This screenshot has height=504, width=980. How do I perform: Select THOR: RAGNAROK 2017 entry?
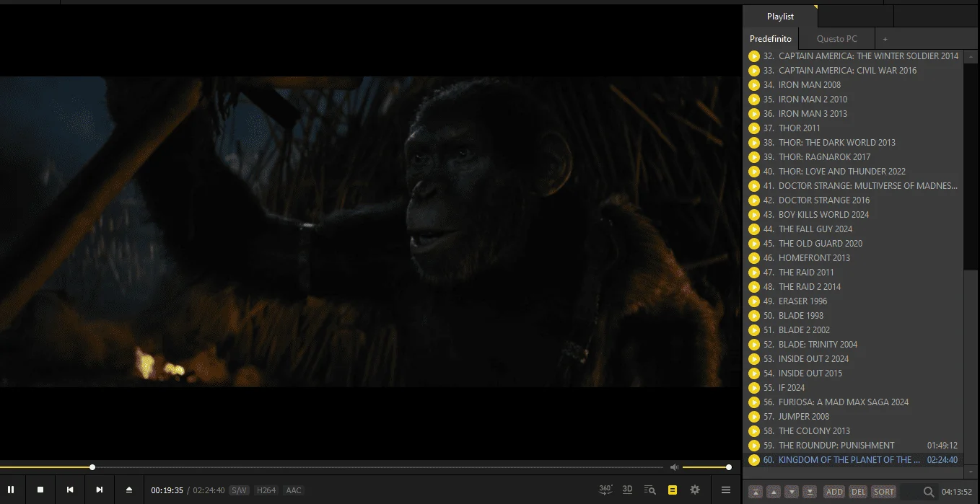(854, 157)
